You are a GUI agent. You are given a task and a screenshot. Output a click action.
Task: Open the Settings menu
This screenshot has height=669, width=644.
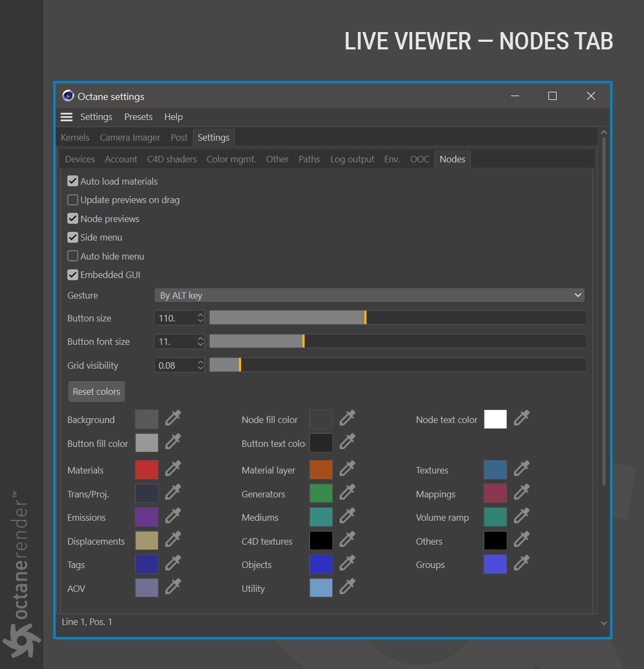[x=96, y=117]
